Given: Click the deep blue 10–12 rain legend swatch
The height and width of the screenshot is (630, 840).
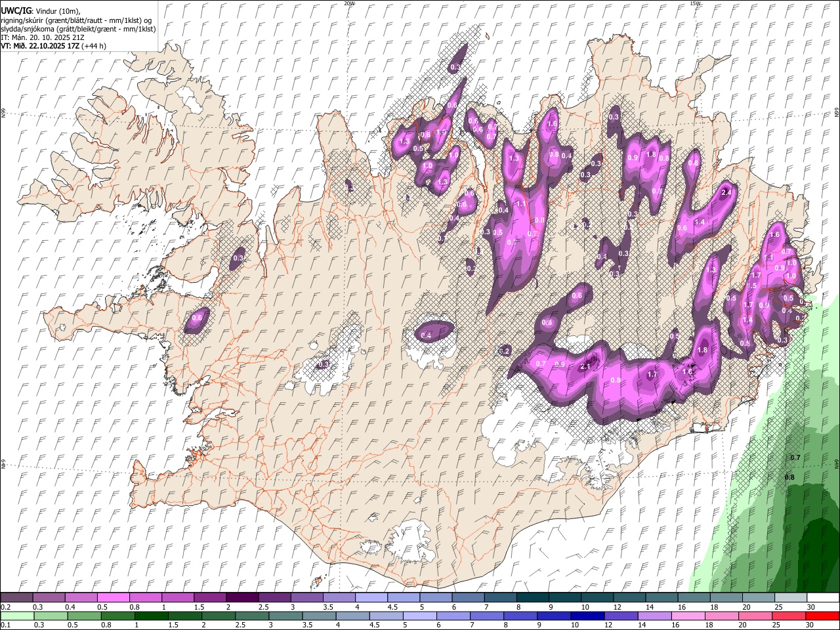Looking at the screenshot, I should pyautogui.click(x=587, y=616).
